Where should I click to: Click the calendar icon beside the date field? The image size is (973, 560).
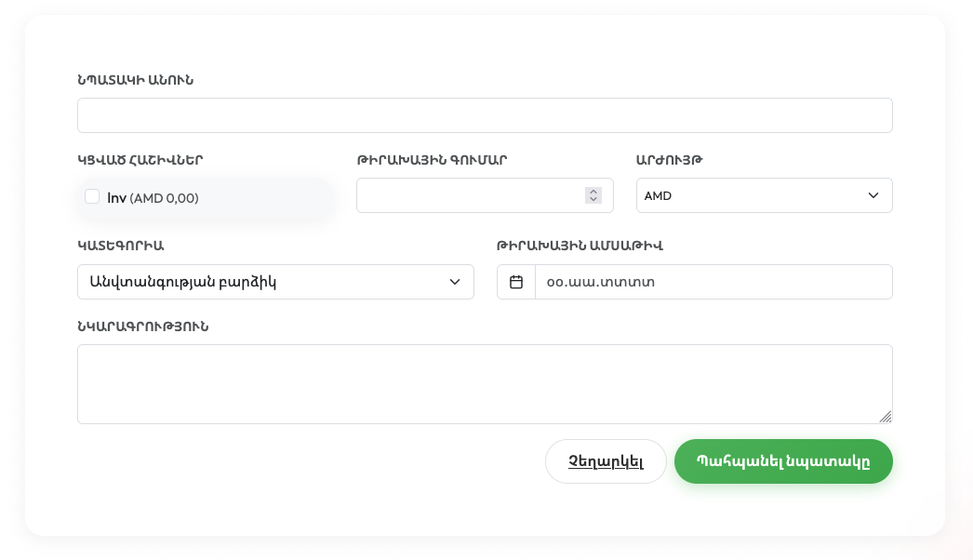[x=516, y=282]
